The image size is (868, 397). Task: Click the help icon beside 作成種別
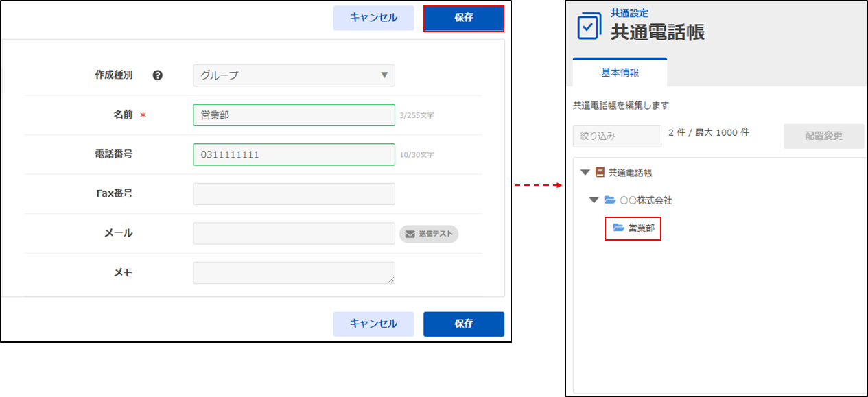click(157, 75)
